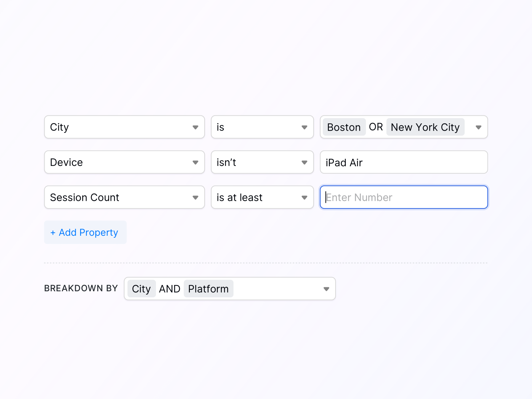Screen dimensions: 532x399
Task: Select the Boston value chip
Action: [344, 127]
